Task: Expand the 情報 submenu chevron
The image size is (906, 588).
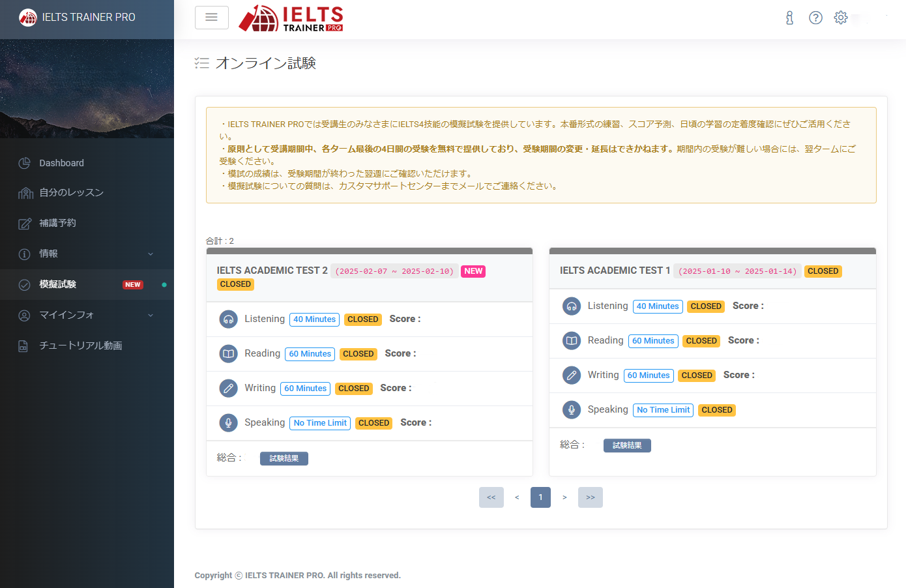Action: tap(151, 254)
